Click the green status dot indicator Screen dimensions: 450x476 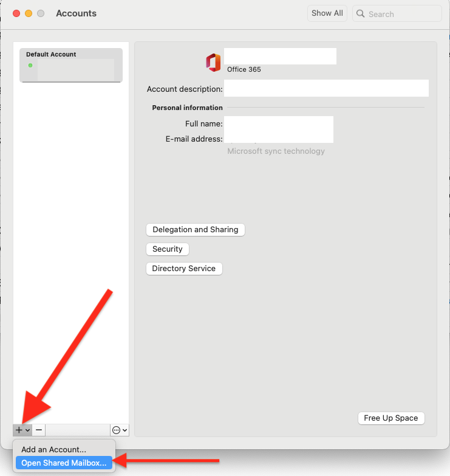tap(30, 65)
